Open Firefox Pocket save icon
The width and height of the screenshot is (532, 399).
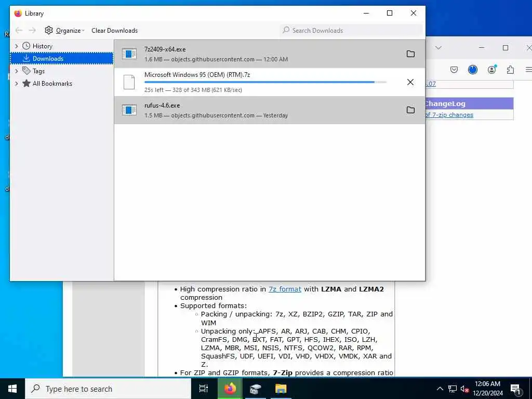coord(454,70)
